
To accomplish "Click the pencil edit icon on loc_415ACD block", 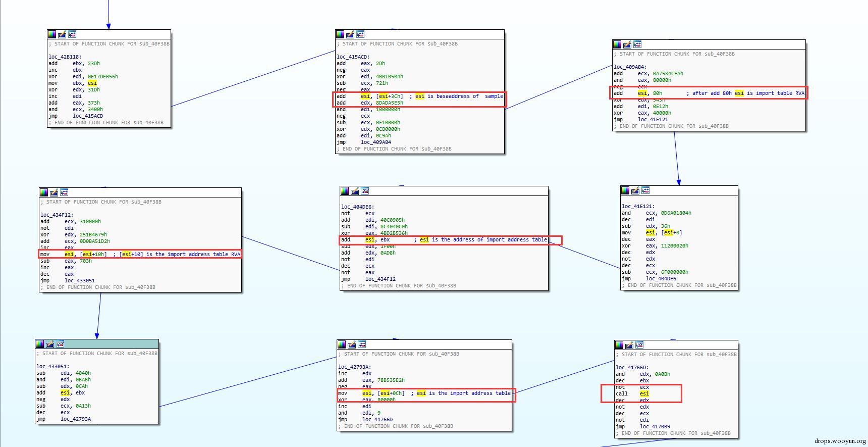I will (x=350, y=34).
